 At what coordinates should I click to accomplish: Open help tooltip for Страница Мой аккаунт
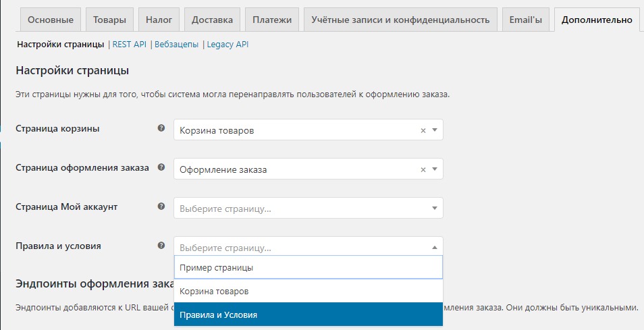[161, 206]
